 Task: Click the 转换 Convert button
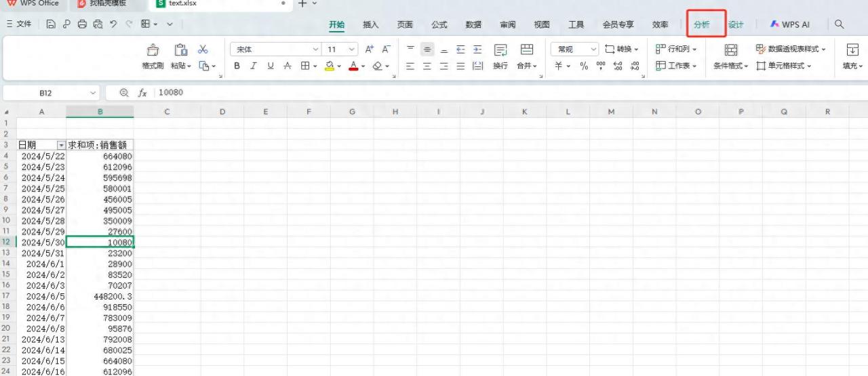pos(622,49)
